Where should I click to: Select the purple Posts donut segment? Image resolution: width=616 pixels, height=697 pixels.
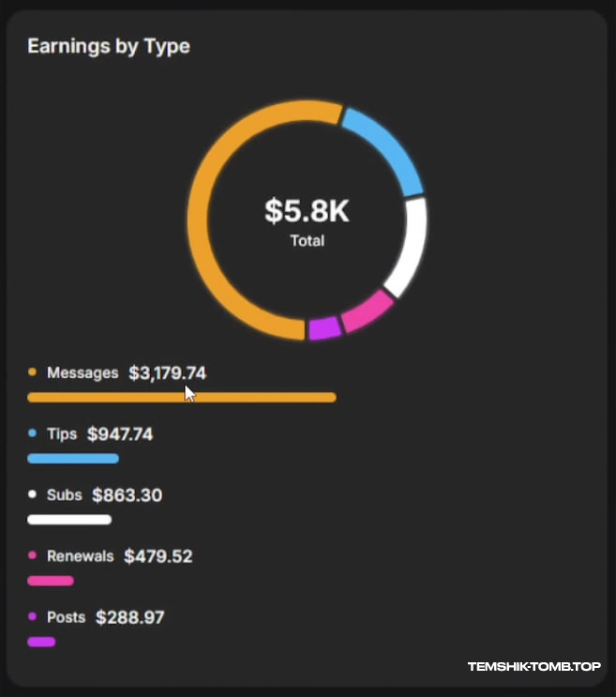coord(323,328)
